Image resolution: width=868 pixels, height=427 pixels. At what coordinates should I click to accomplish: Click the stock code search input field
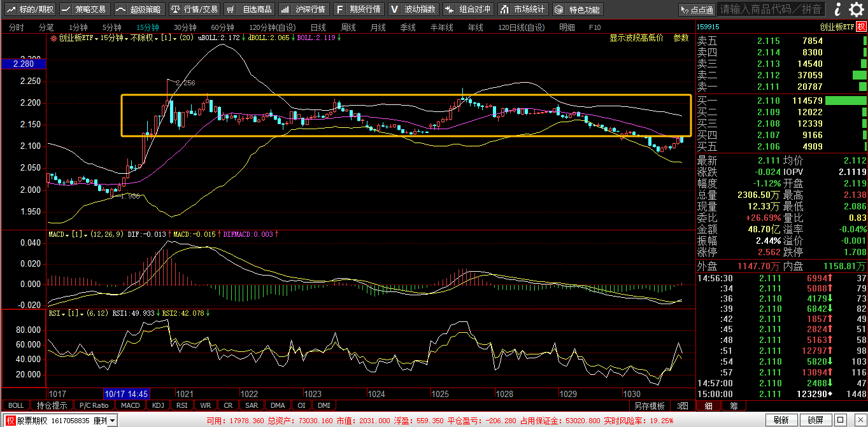pos(771,10)
